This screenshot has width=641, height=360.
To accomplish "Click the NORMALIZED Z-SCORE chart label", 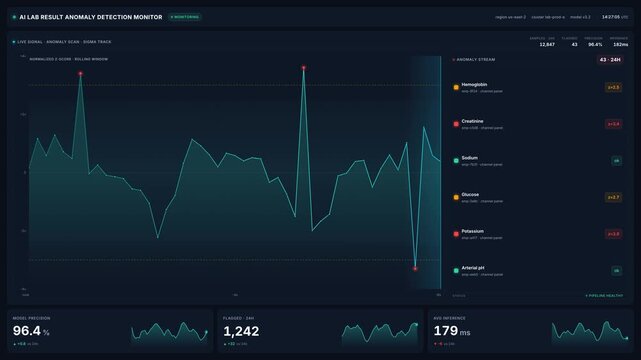I will point(69,59).
